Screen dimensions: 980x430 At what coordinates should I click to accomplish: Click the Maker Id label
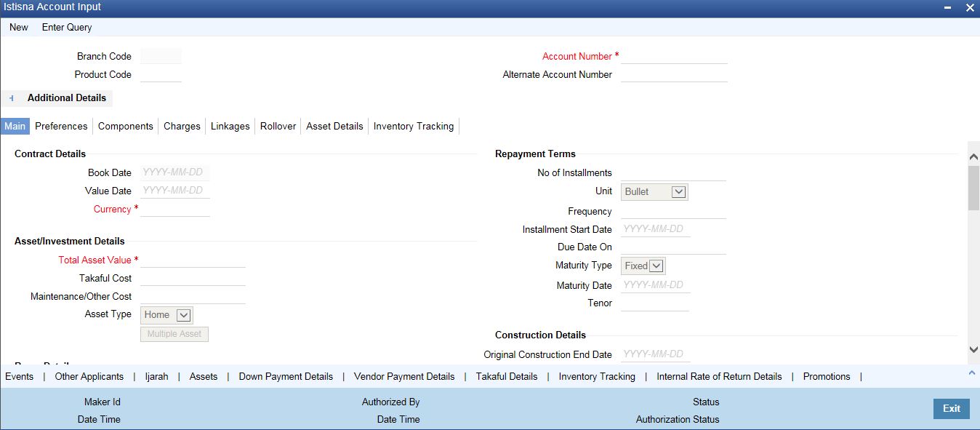pos(103,402)
